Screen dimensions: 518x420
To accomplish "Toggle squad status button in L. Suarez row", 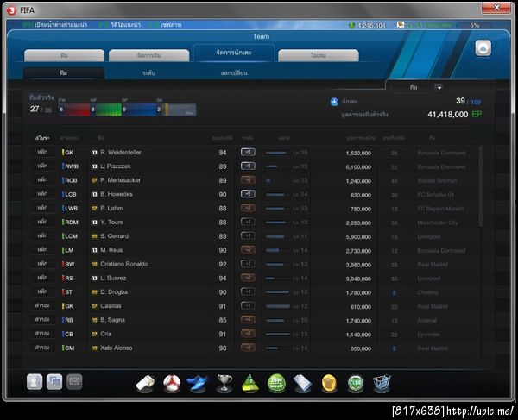I will coord(42,278).
